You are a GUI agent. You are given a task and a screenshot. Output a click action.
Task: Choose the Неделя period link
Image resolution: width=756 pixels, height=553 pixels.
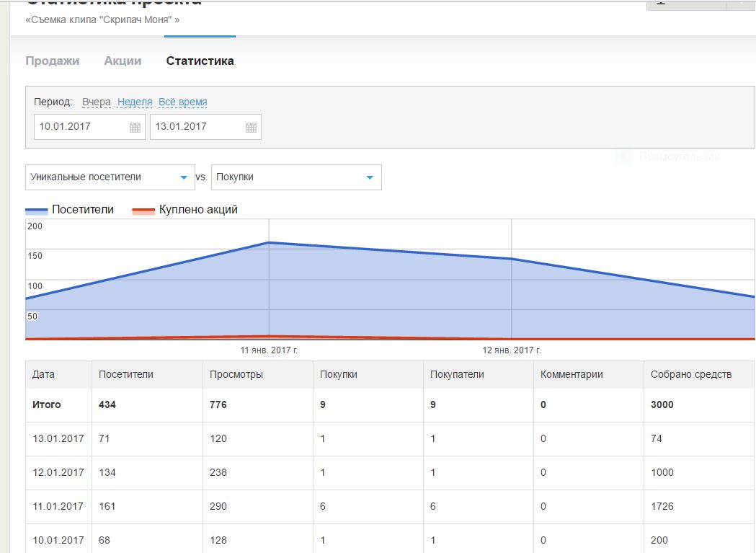(x=135, y=102)
